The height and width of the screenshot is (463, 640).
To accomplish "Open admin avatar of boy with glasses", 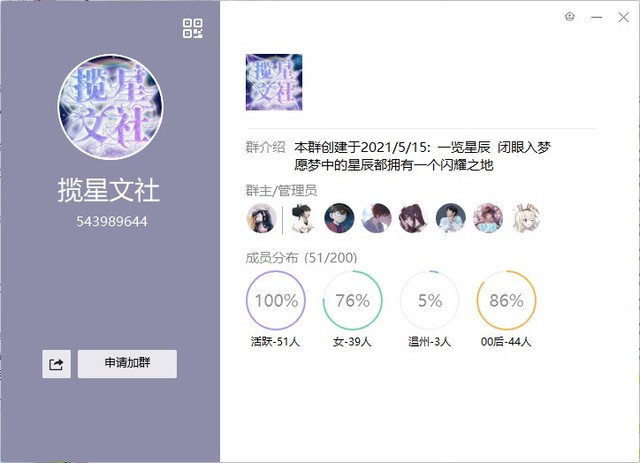I will pyautogui.click(x=339, y=218).
